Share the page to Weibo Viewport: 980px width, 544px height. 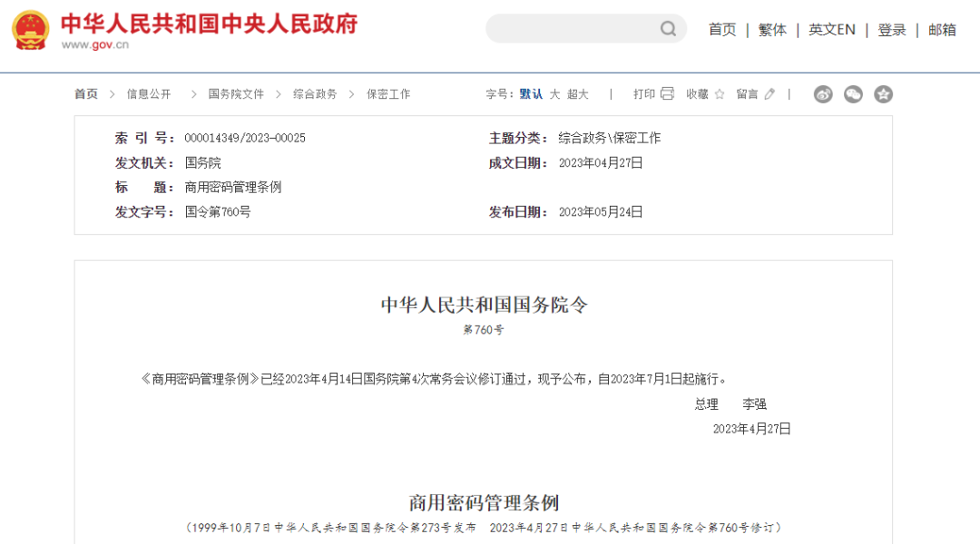823,94
